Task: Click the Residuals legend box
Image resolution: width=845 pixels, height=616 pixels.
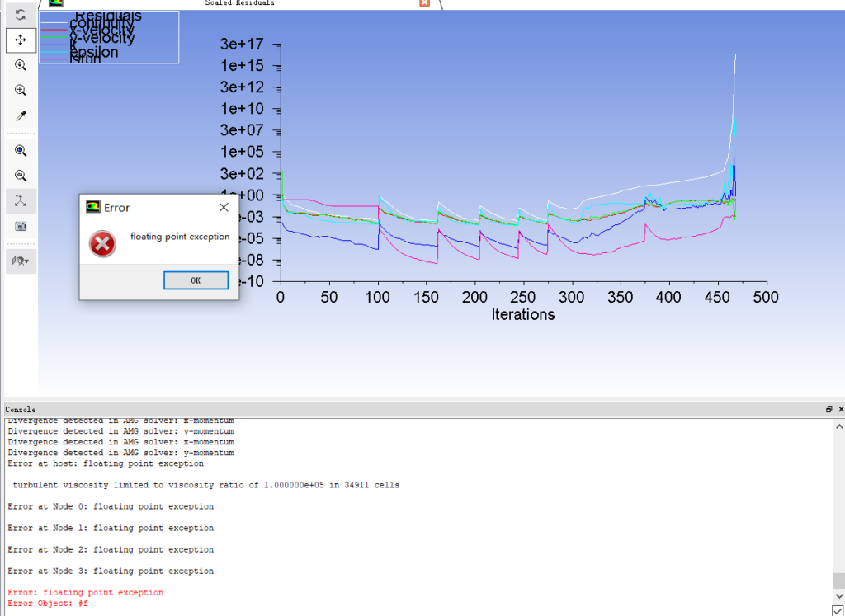Action: (109, 37)
